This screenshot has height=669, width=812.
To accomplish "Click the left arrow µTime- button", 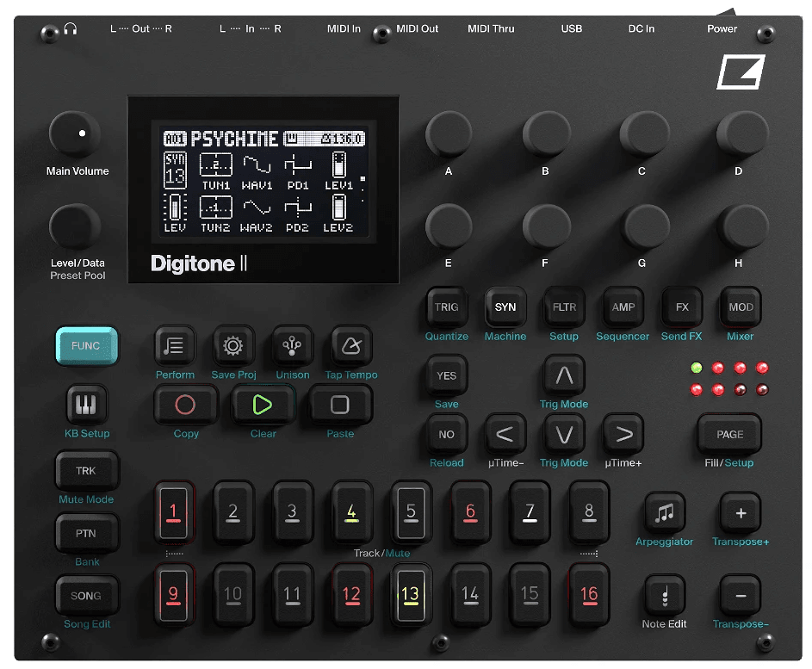I will click(x=505, y=434).
